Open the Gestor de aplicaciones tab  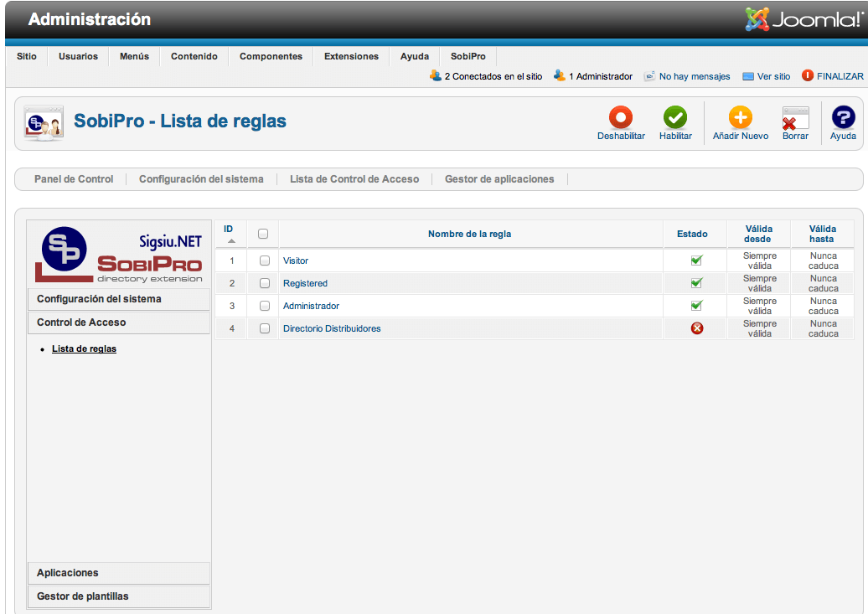click(499, 179)
